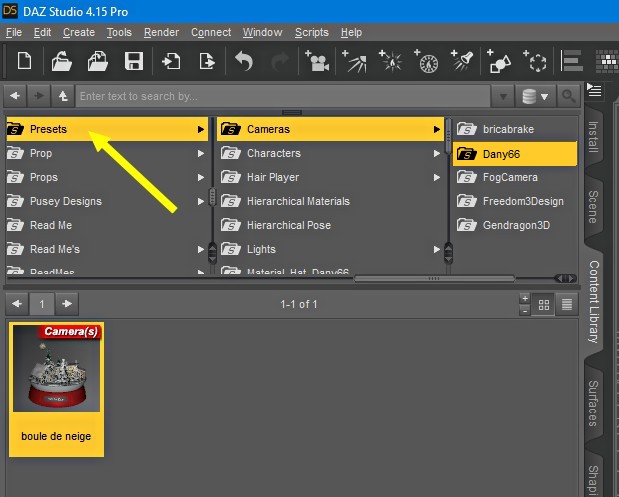Create a new distant light

[354, 61]
